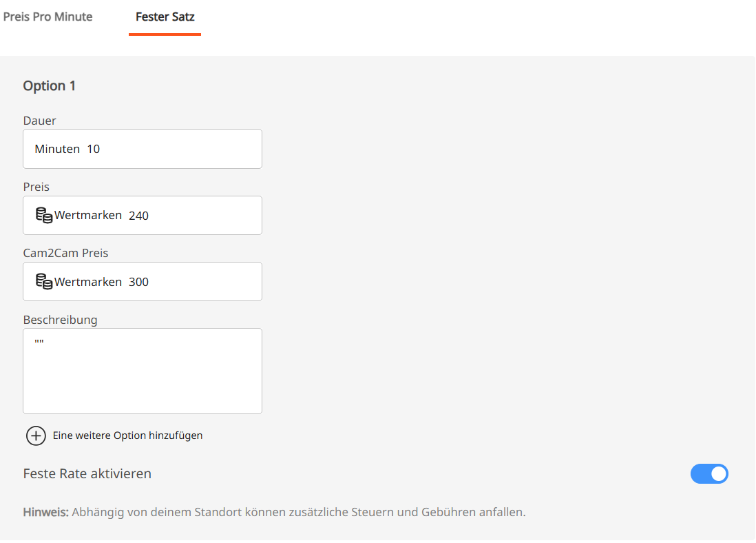Viewport: 756px width, 543px height.
Task: Click the plus circle icon
Action: point(36,436)
